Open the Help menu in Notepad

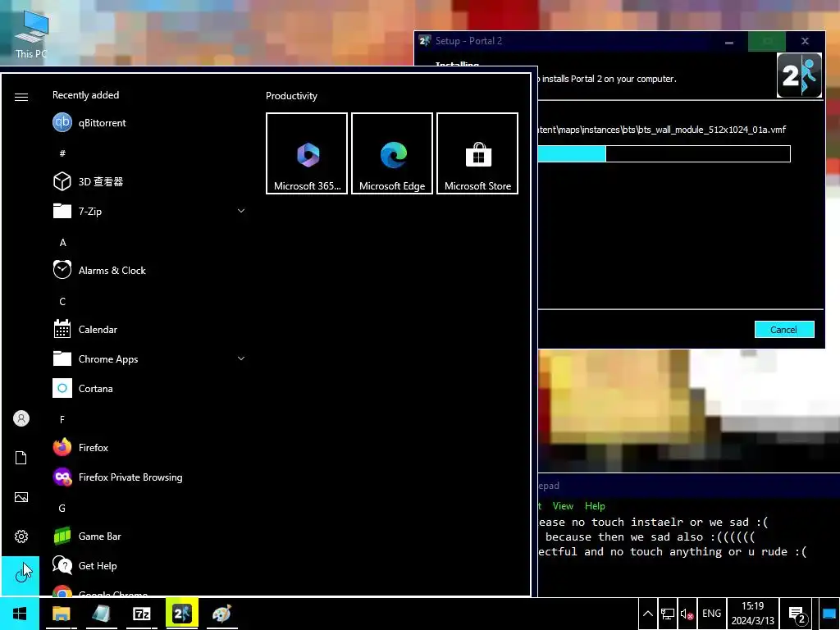[x=595, y=505]
